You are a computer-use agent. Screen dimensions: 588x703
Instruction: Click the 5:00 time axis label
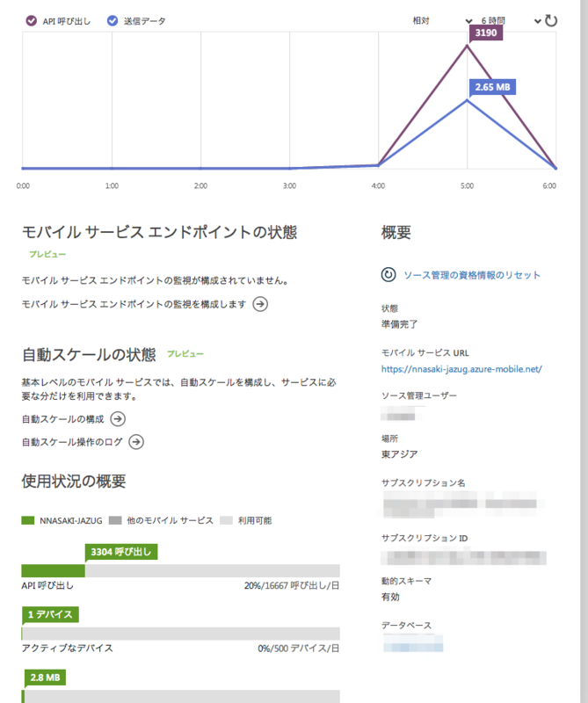click(467, 185)
